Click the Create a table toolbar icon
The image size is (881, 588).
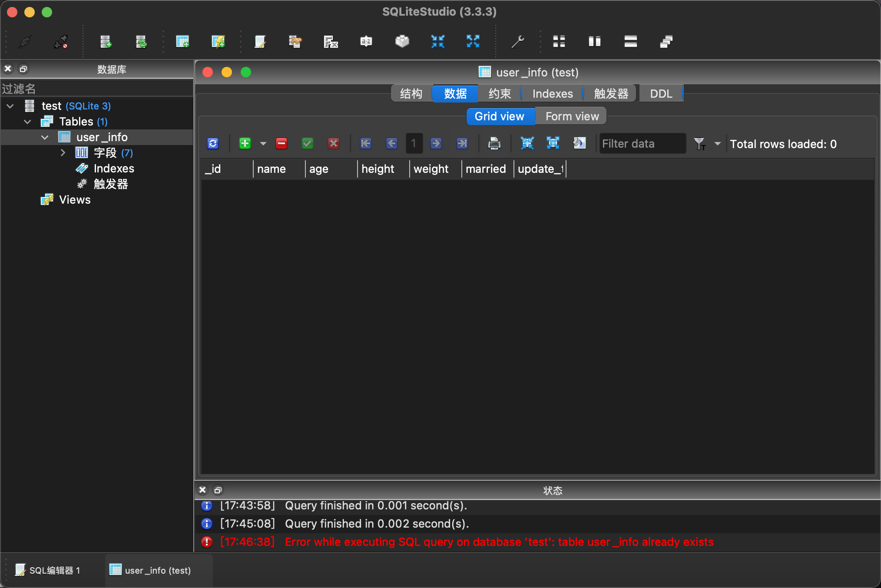[x=182, y=41]
